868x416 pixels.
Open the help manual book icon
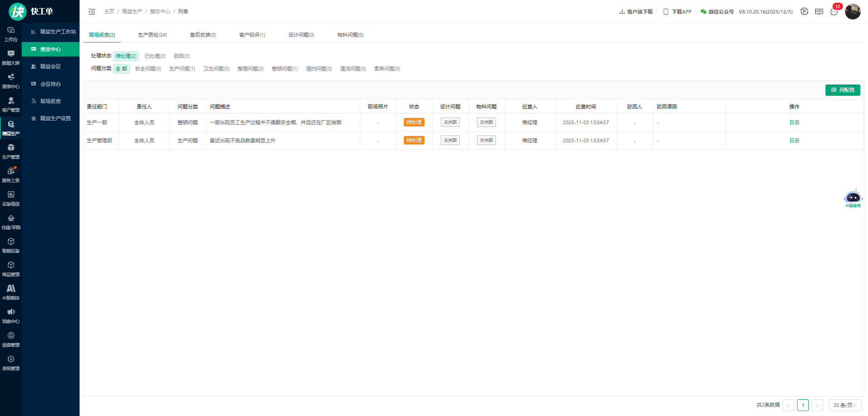click(819, 12)
